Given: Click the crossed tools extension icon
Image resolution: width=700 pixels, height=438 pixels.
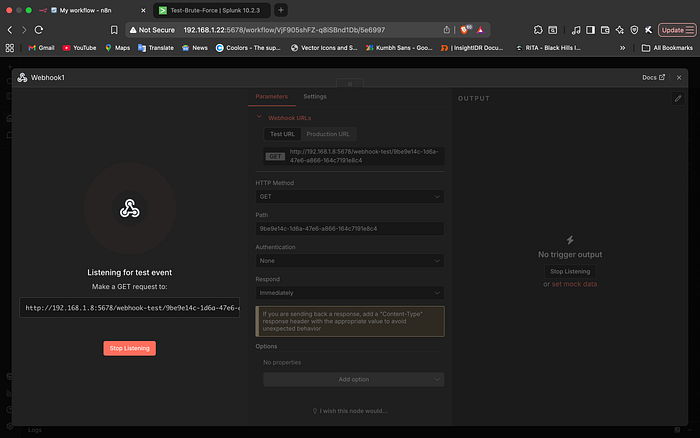Looking at the screenshot, I should (648, 30).
